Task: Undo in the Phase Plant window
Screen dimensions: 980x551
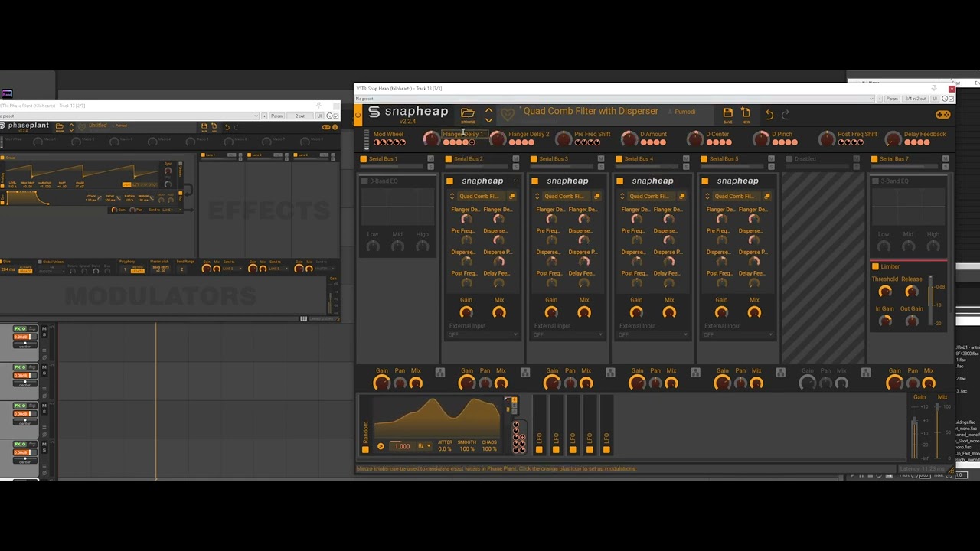Action: click(227, 127)
